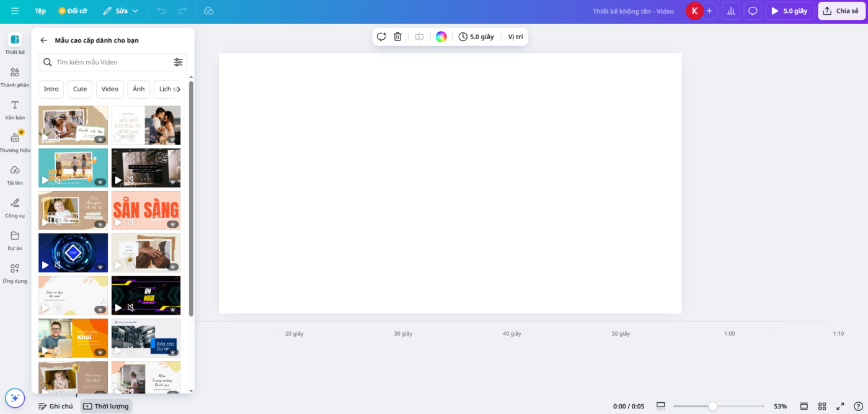Unmute the AN NAM template preview
The width and height of the screenshot is (868, 414).
click(130, 307)
